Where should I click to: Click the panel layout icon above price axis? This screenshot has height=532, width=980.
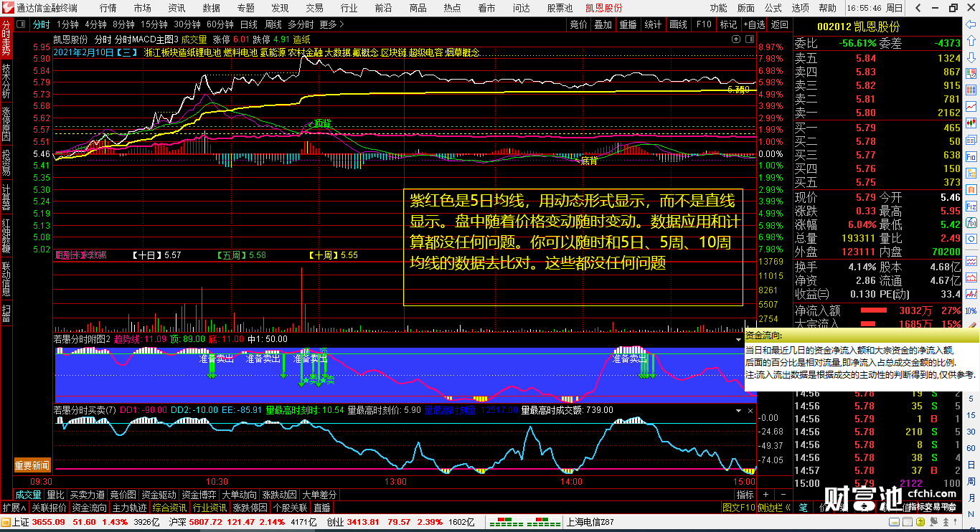pyautogui.click(x=750, y=39)
